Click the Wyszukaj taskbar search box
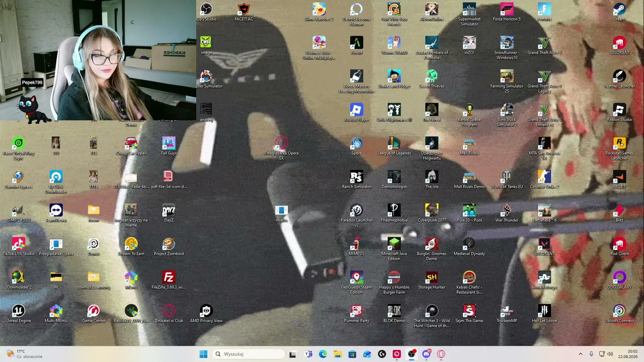This screenshot has width=644, height=362. 249,354
